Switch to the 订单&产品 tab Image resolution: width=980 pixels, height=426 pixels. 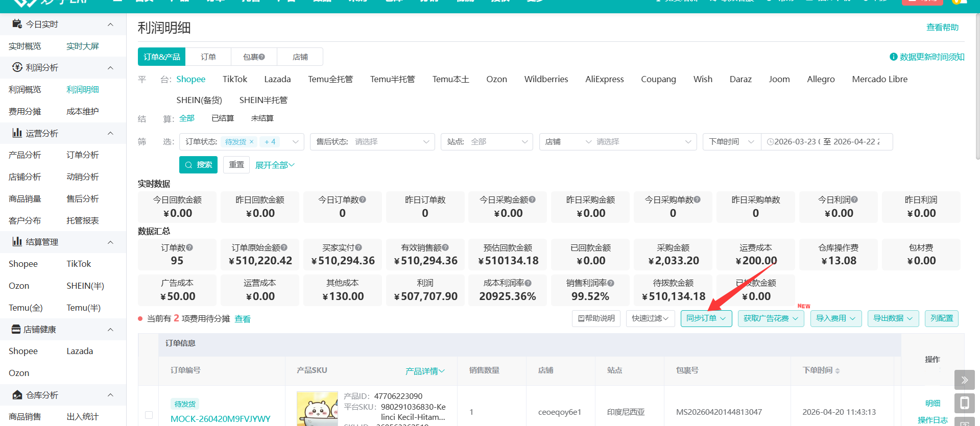point(161,57)
